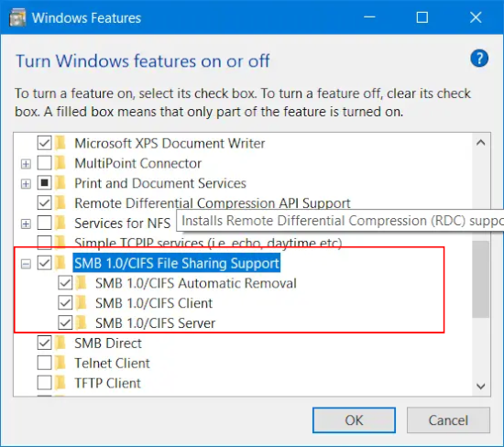Viewport: 504px width, 447px height.
Task: Click folder icon next to SMB 1.0/CIFS Client
Action: pyautogui.click(x=81, y=303)
